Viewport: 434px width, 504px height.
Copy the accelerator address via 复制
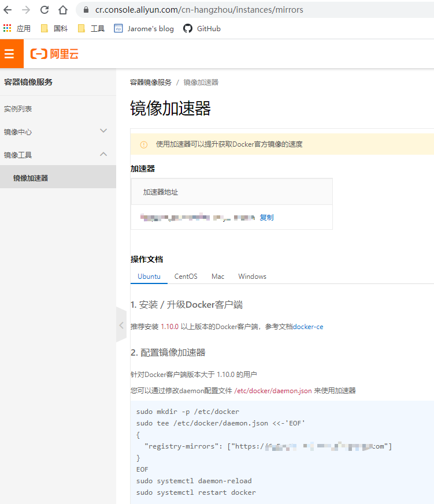click(x=266, y=218)
